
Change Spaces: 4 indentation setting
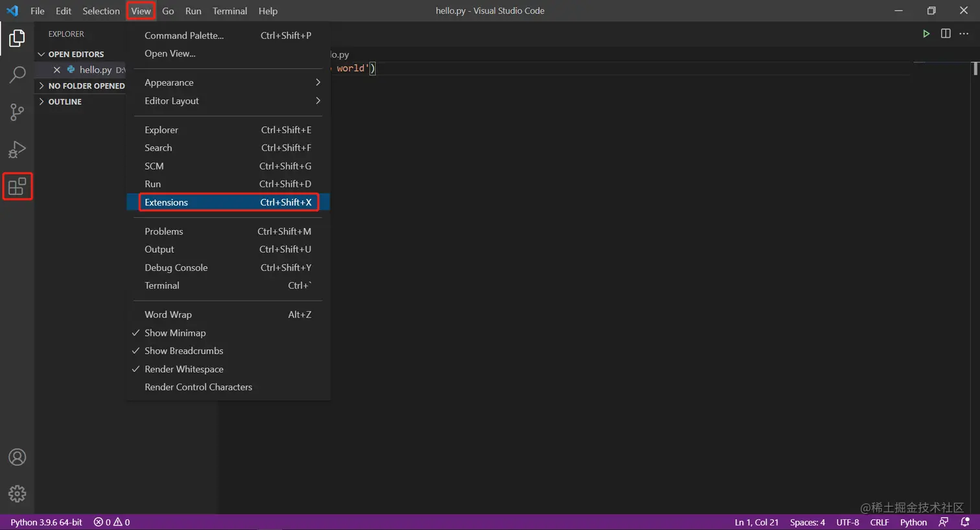(807, 522)
